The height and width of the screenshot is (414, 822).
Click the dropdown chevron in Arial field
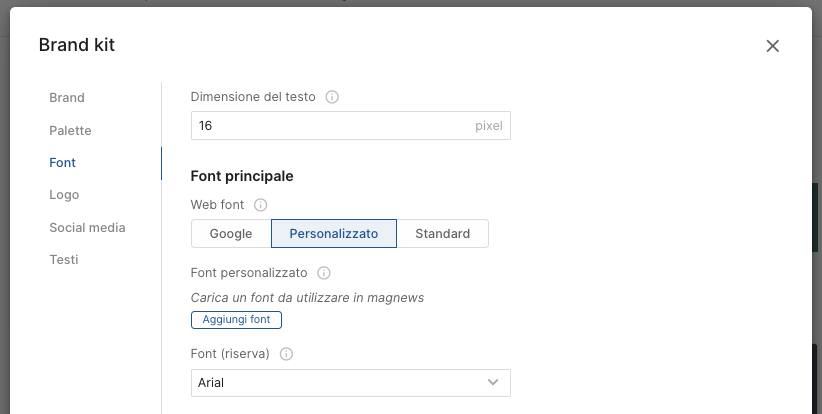coord(493,383)
